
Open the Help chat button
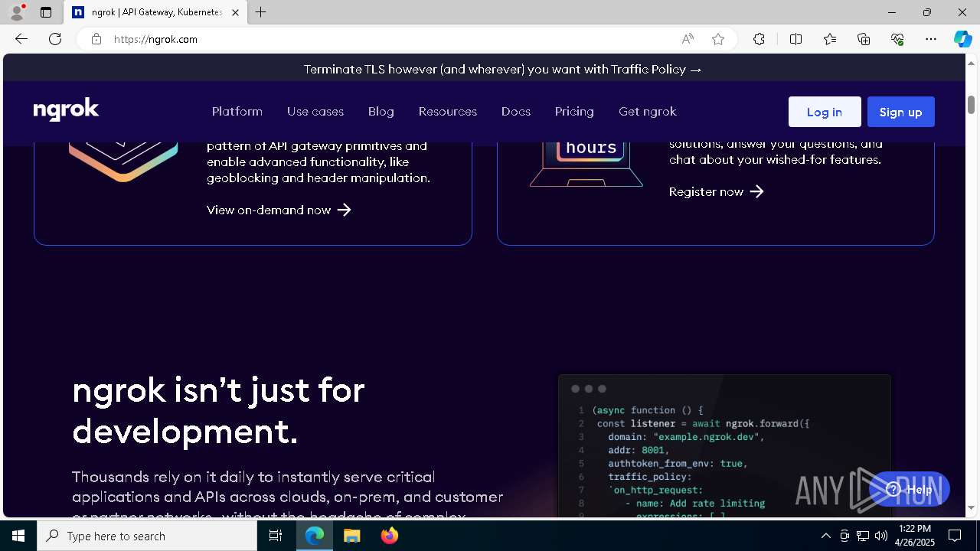pyautogui.click(x=910, y=490)
